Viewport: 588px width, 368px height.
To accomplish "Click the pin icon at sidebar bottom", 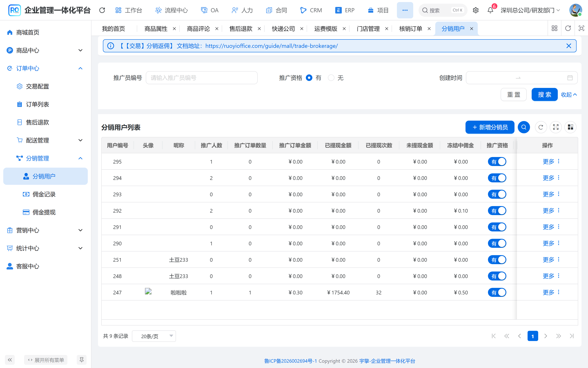I will pos(82,360).
